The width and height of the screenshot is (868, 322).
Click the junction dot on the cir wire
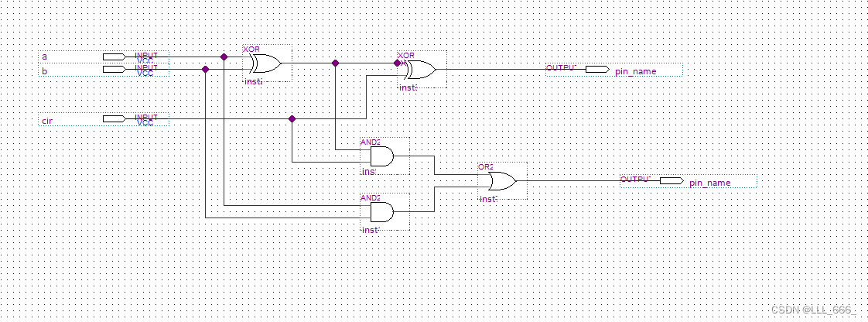point(292,118)
